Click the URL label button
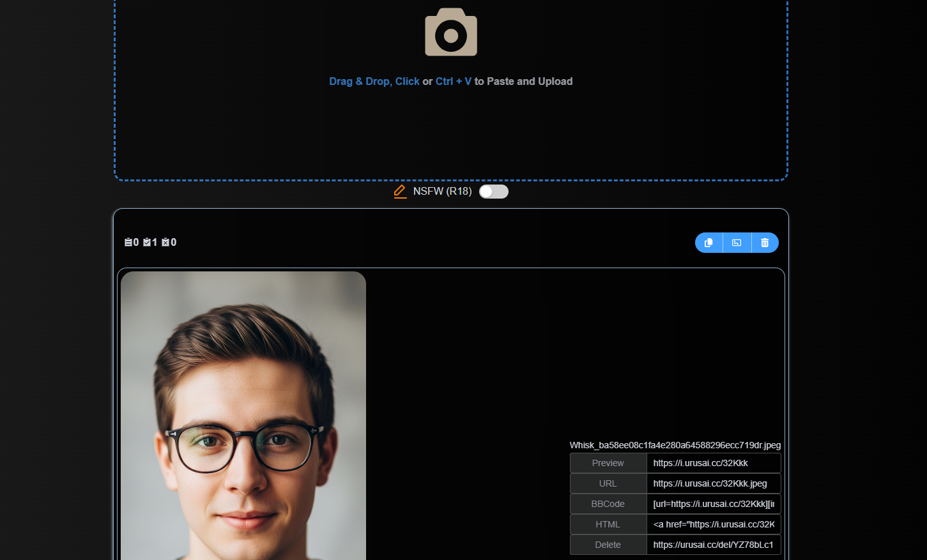927x560 pixels. click(608, 483)
